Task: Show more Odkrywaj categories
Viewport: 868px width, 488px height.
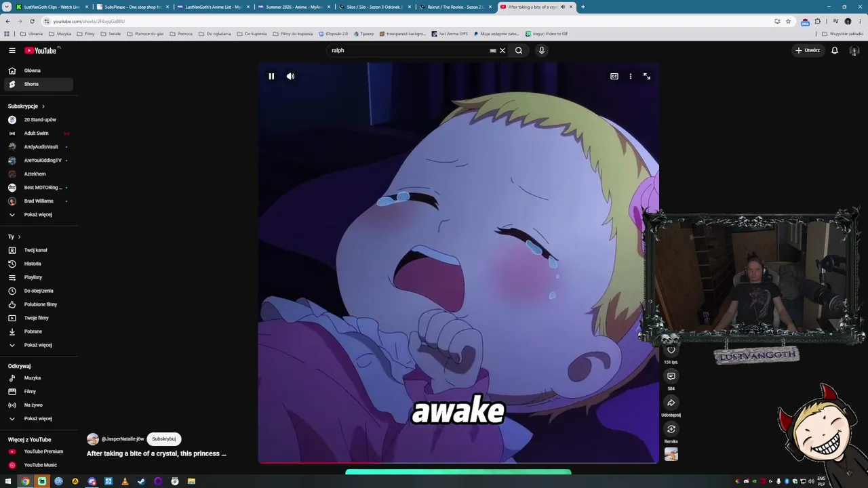Action: tap(38, 419)
